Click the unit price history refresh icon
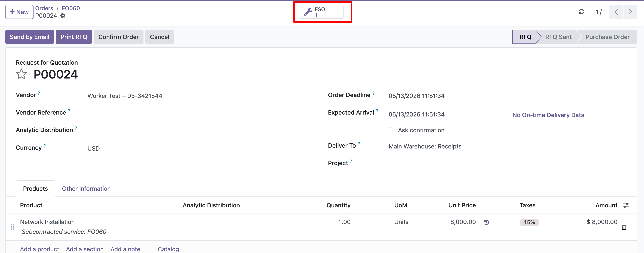 (486, 222)
